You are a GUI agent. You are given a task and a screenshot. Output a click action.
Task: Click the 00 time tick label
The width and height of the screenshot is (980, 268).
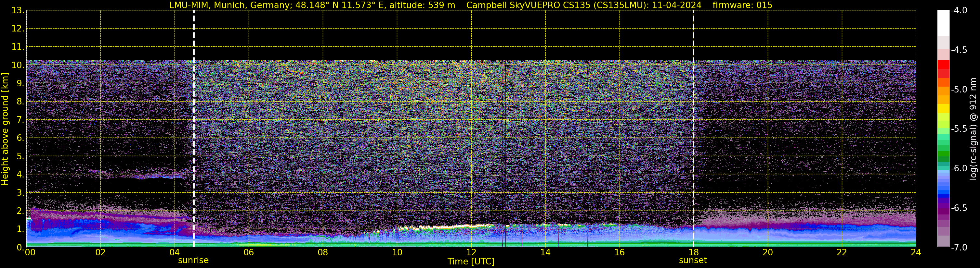click(30, 252)
